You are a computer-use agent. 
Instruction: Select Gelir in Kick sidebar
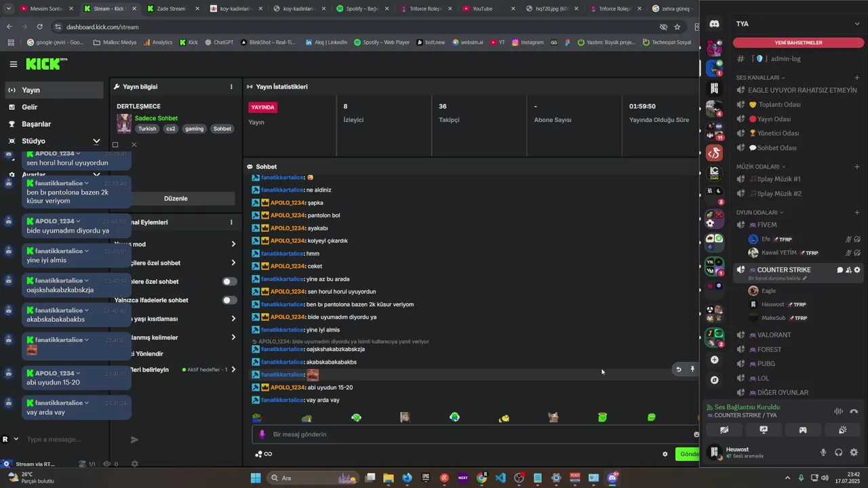coord(54,107)
